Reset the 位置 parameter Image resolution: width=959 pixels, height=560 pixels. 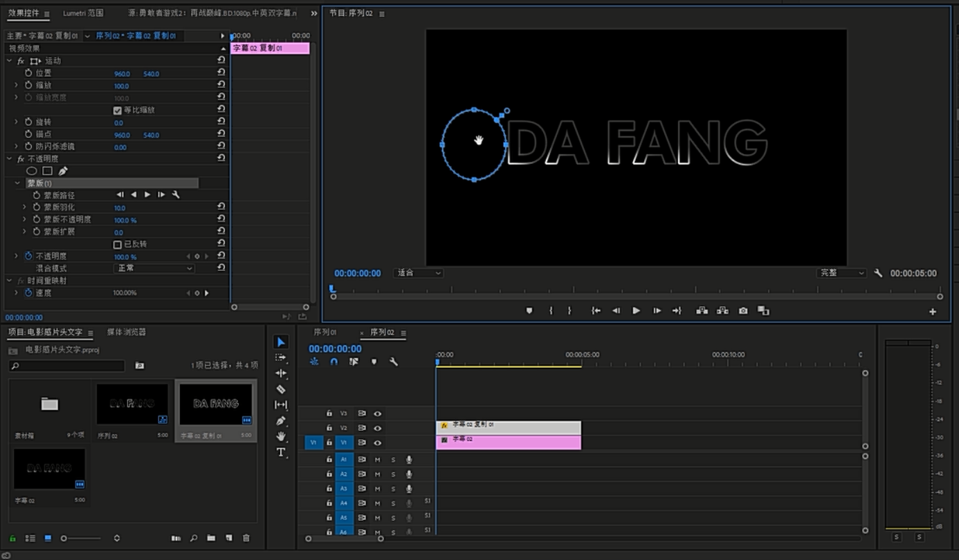click(221, 73)
